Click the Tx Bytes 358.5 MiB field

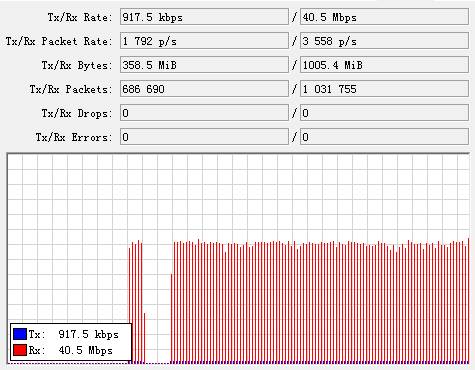(204, 65)
